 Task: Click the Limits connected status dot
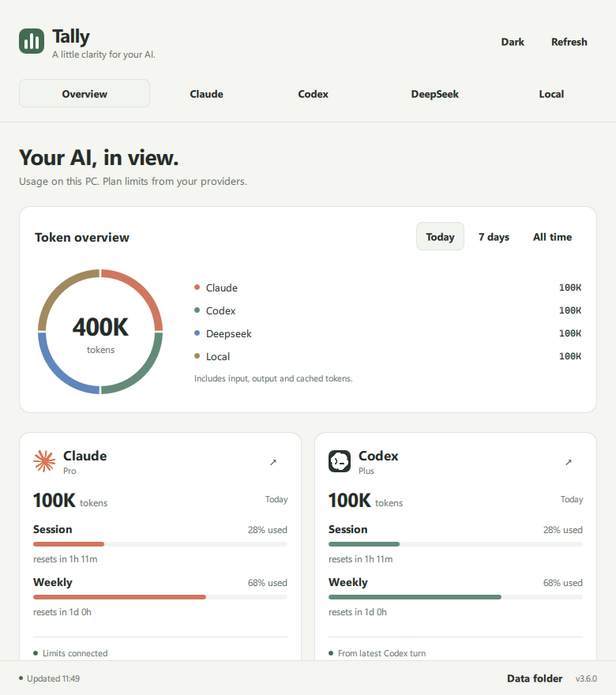pos(36,653)
